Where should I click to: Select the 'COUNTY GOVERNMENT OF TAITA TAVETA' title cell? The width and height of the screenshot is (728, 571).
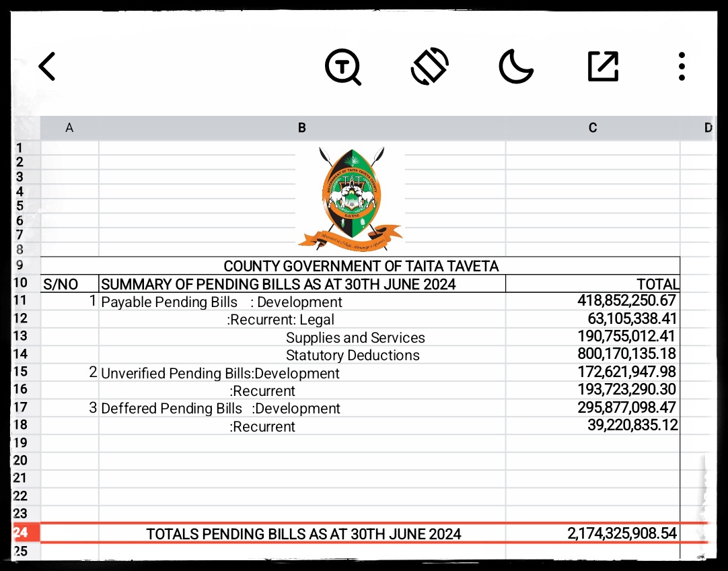coord(361,266)
